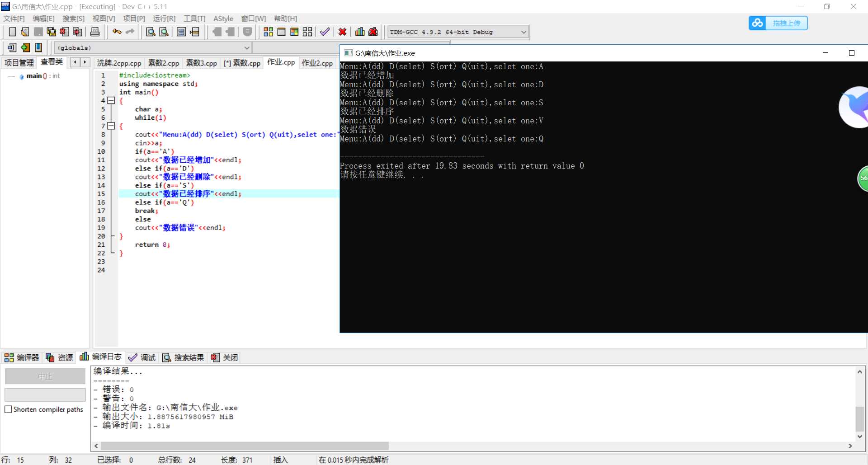Open the 帮助[H] menu
The image size is (868, 465).
(285, 19)
